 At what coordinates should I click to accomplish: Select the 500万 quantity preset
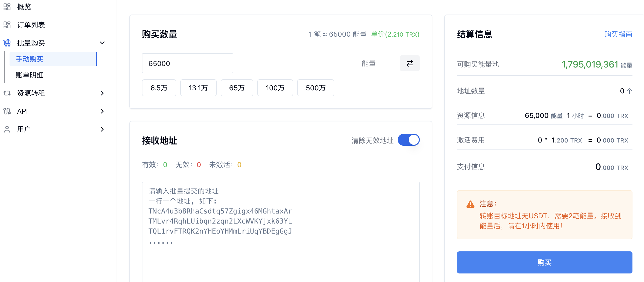click(316, 88)
